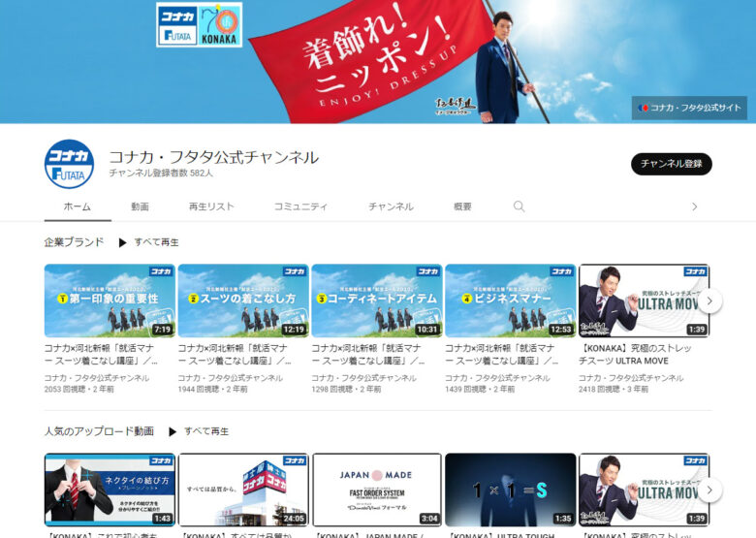The image size is (756, 538).
Task: Play ネクタイの結び方 video thumbnail
Action: (110, 490)
